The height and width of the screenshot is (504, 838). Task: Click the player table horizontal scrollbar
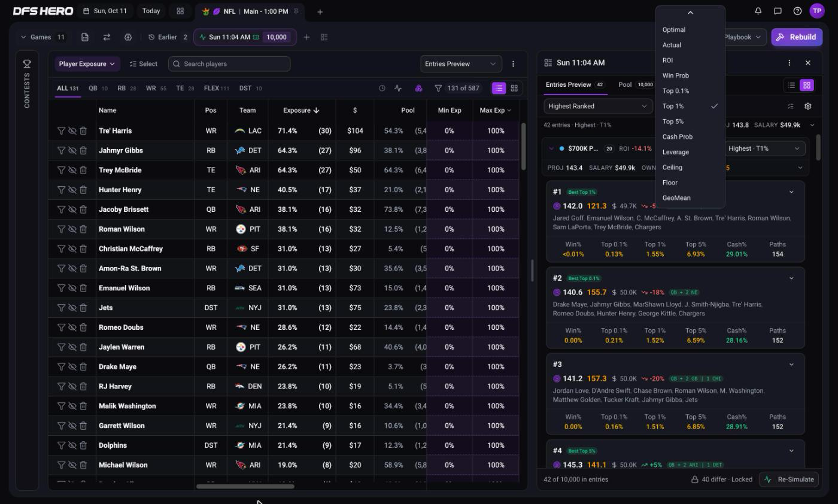(245, 486)
